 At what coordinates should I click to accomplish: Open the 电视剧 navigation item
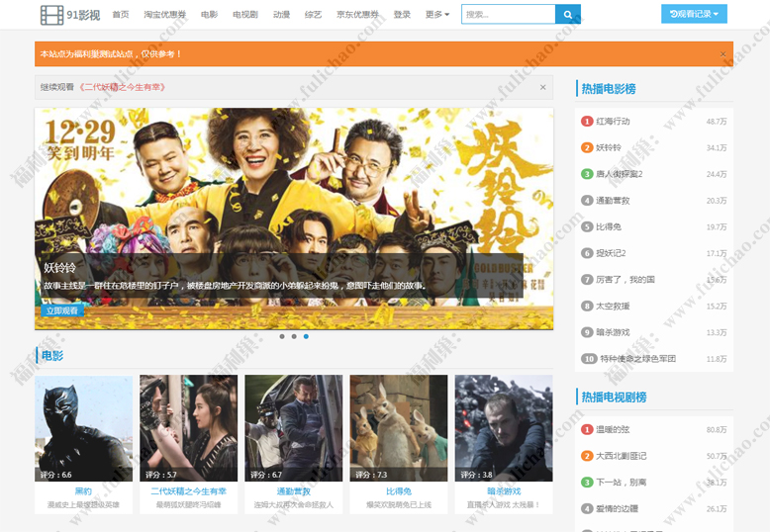coord(245,14)
